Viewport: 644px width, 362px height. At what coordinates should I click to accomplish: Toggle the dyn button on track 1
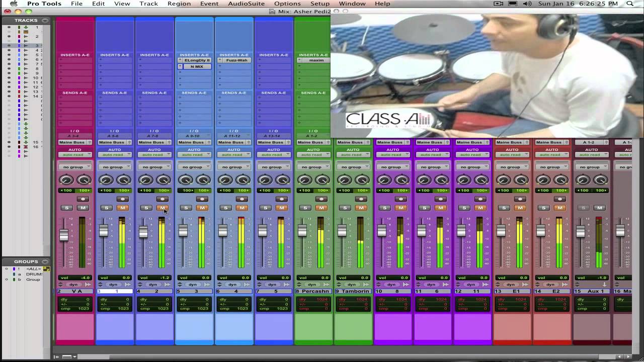pyautogui.click(x=114, y=285)
